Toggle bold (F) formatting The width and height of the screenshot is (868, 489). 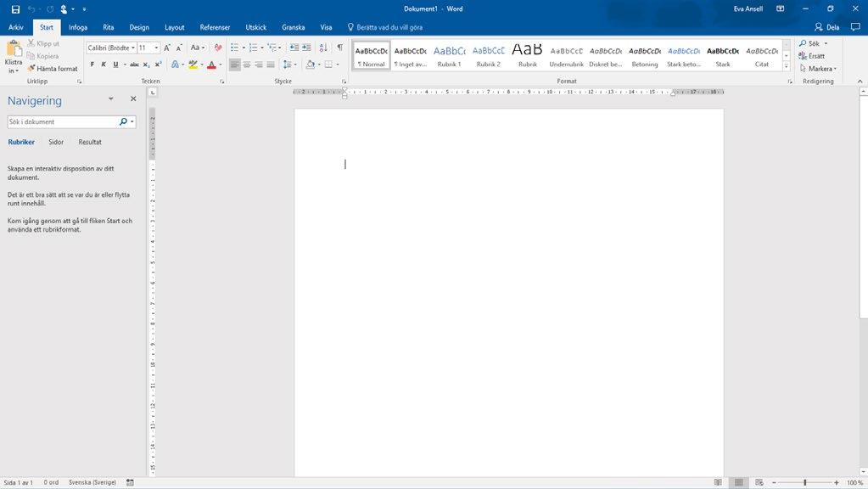[x=92, y=65]
